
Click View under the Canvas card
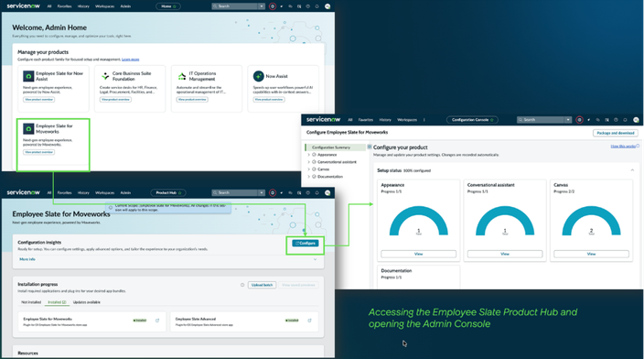point(591,254)
